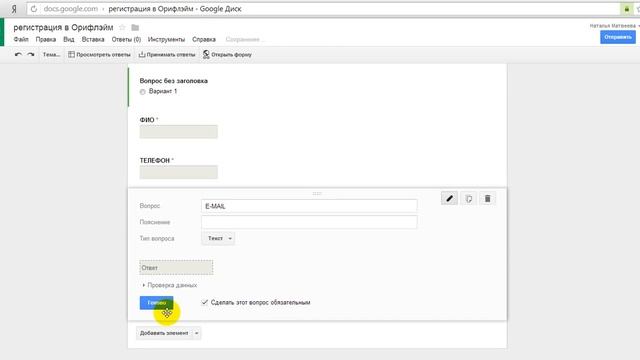Image resolution: width=640 pixels, height=360 pixels.
Task: Click the Добавить элемент button
Action: [164, 333]
